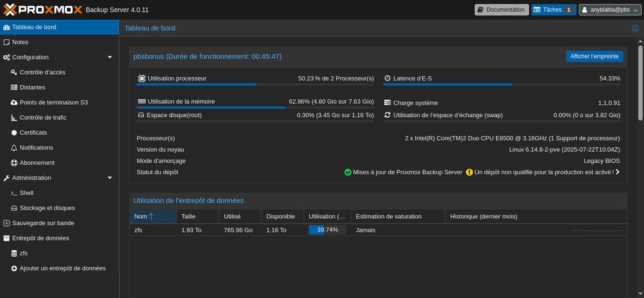Click the plus icon for adding a datastore
The width and height of the screenshot is (644, 298).
pos(14,268)
